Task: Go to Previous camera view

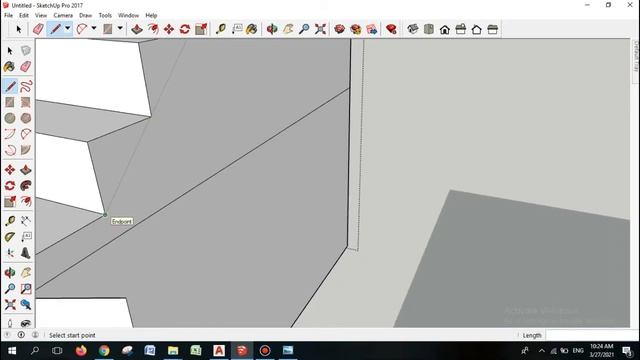Action: point(26,304)
